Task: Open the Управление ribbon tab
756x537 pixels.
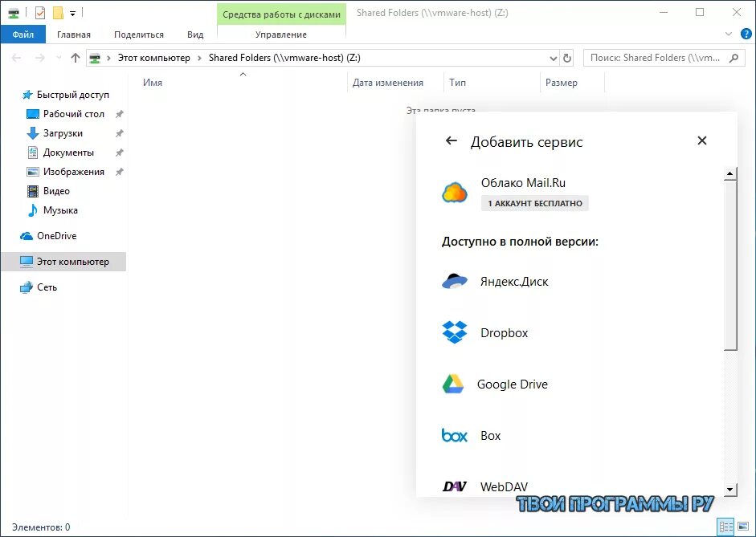Action: [281, 35]
